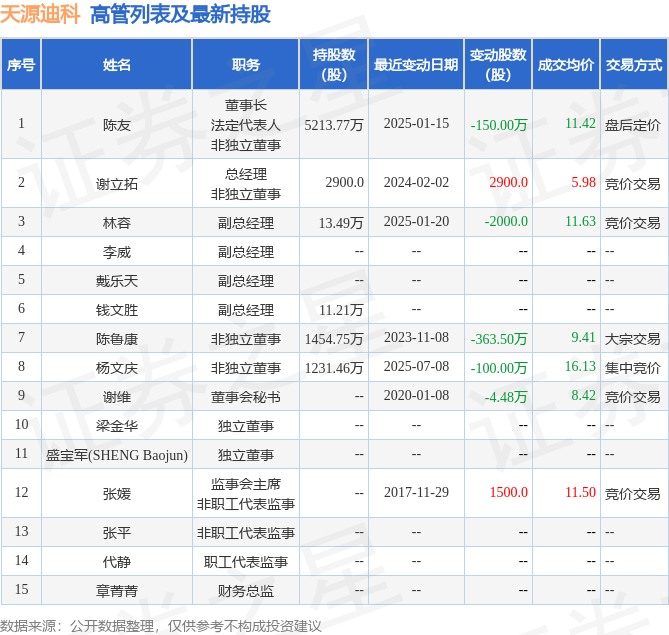
Task: Click the name 章菁菁
Action: [116, 591]
